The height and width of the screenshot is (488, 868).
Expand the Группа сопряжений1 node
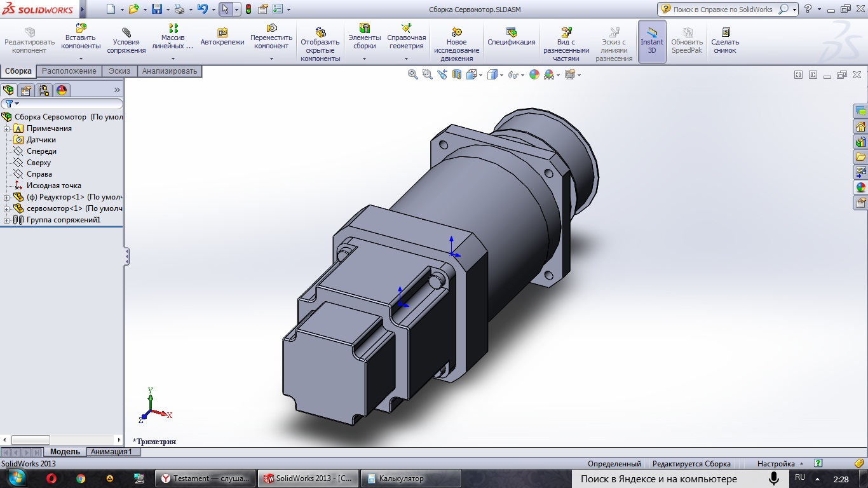pyautogui.click(x=7, y=220)
